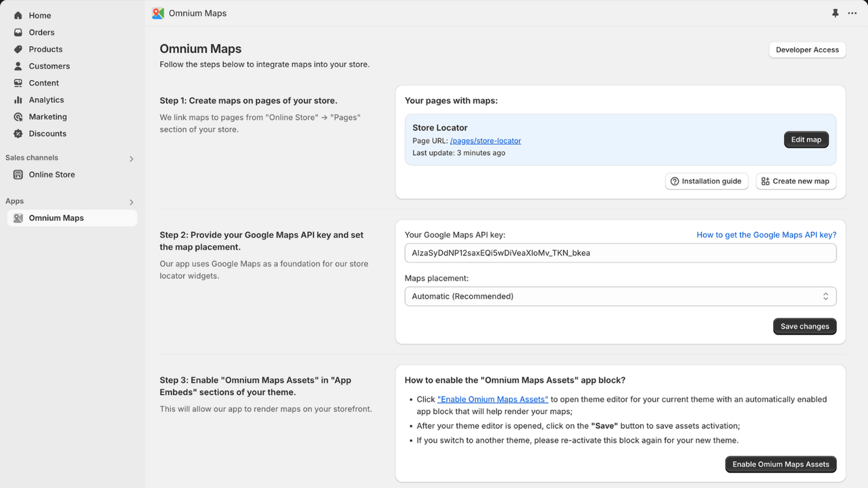The width and height of the screenshot is (868, 488).
Task: Select Omnium Maps app in sidebar
Action: click(x=72, y=218)
